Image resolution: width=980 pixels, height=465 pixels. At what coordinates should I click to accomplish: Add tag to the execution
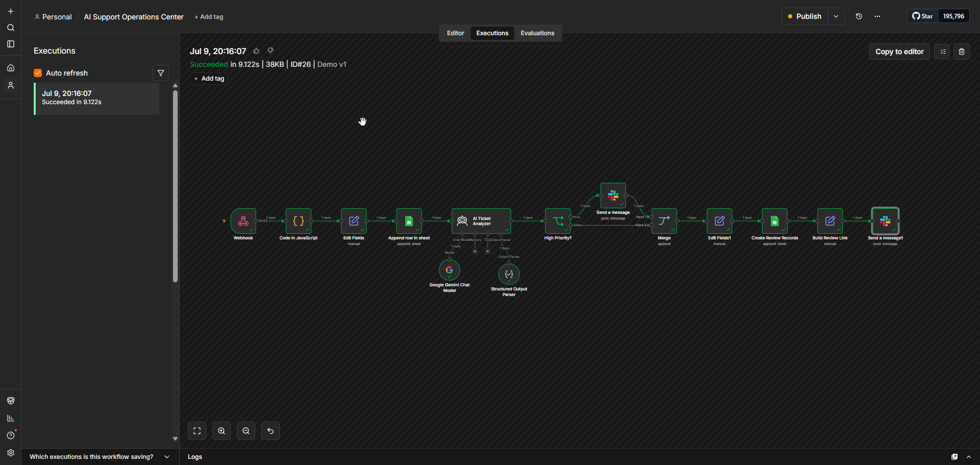click(209, 79)
